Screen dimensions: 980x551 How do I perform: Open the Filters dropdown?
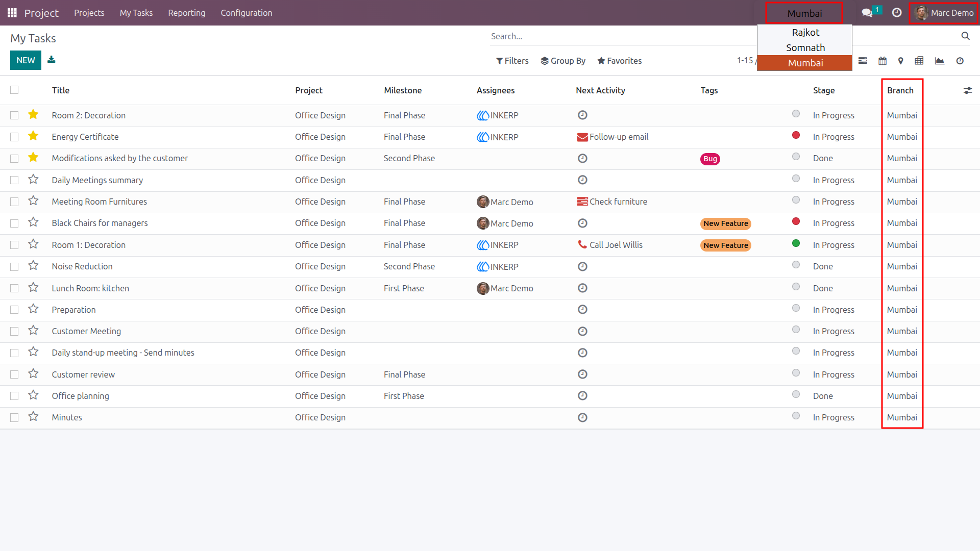coord(512,61)
